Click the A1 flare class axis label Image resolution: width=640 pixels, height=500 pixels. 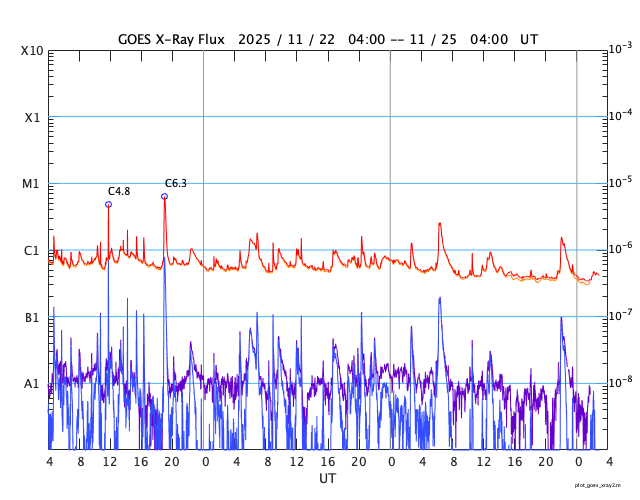pos(33,383)
